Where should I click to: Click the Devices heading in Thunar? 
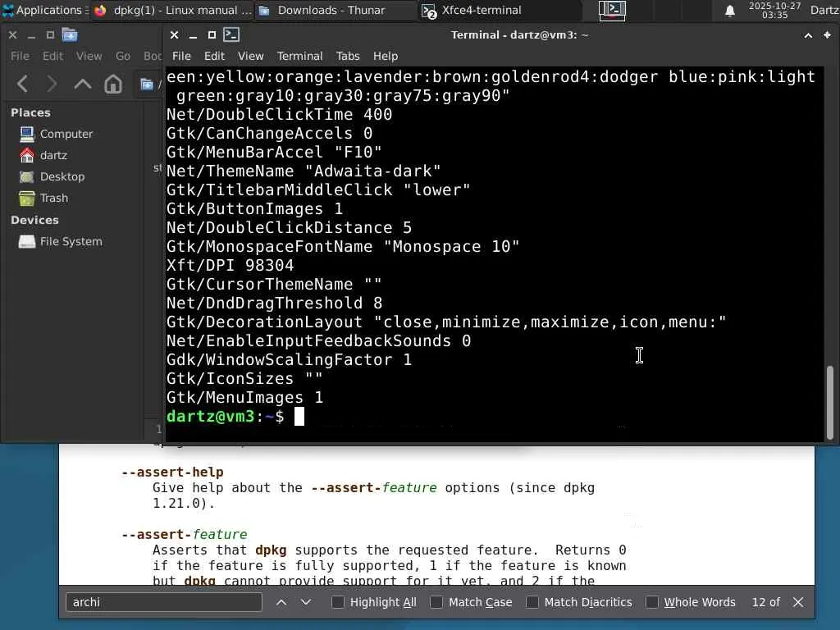[x=34, y=220]
